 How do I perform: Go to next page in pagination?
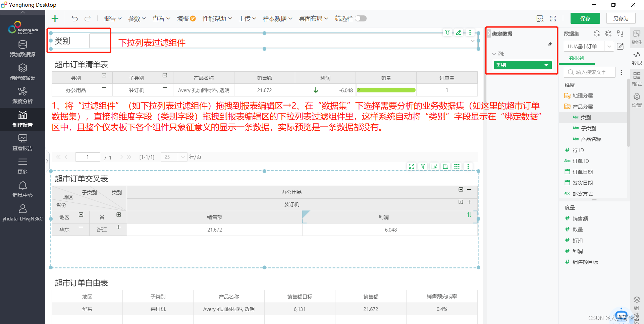pyautogui.click(x=121, y=157)
